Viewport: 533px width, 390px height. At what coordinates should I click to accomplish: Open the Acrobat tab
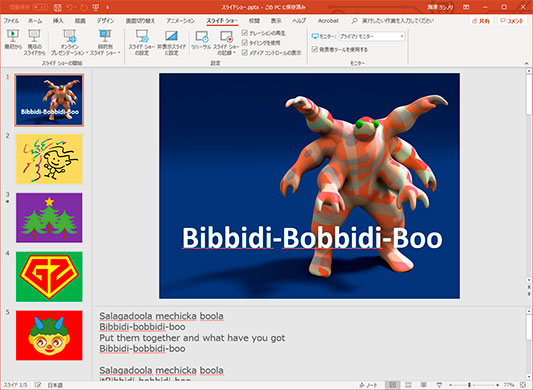click(328, 21)
